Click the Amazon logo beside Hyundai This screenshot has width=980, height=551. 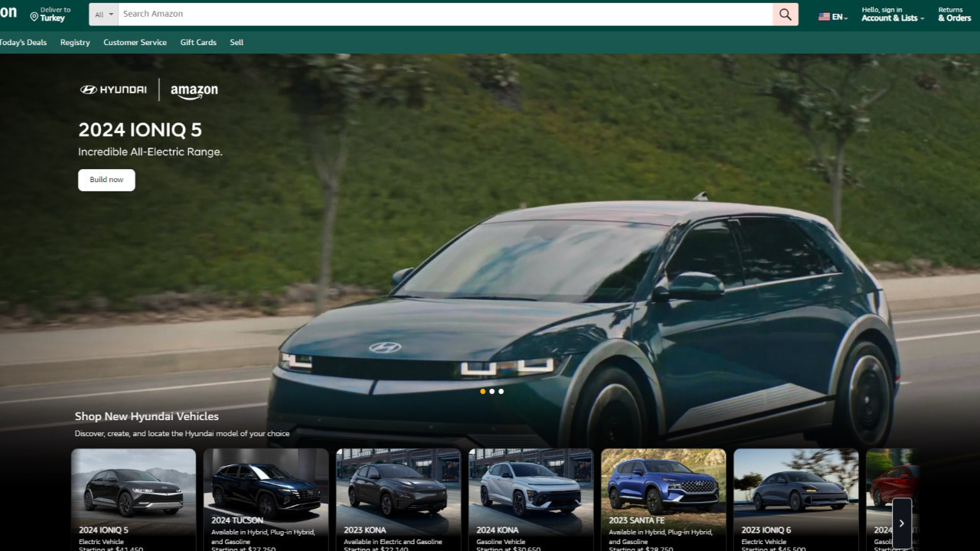coord(194,91)
